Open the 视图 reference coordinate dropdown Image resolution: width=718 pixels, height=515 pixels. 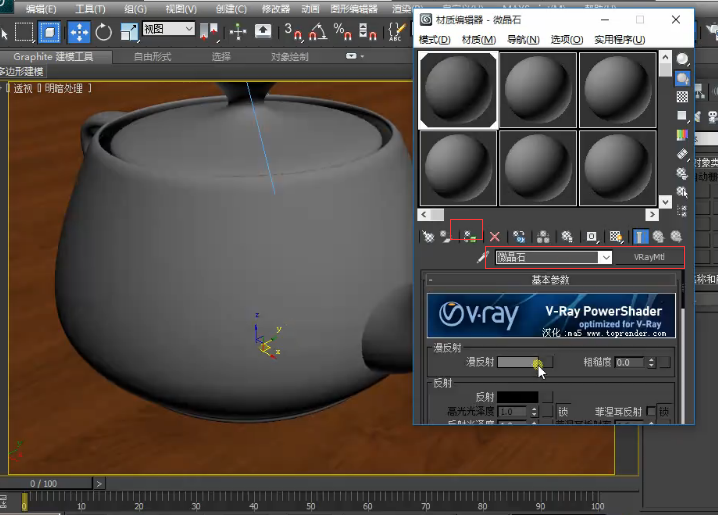click(168, 30)
